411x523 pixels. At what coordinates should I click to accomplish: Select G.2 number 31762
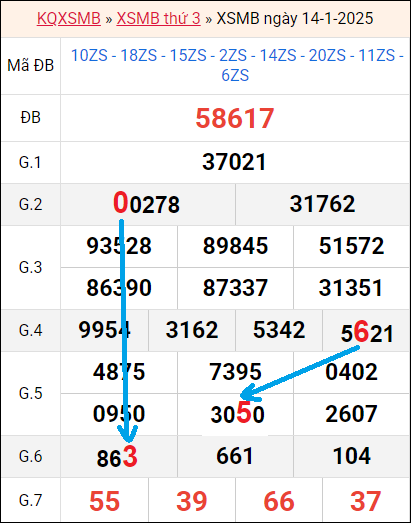(322, 204)
